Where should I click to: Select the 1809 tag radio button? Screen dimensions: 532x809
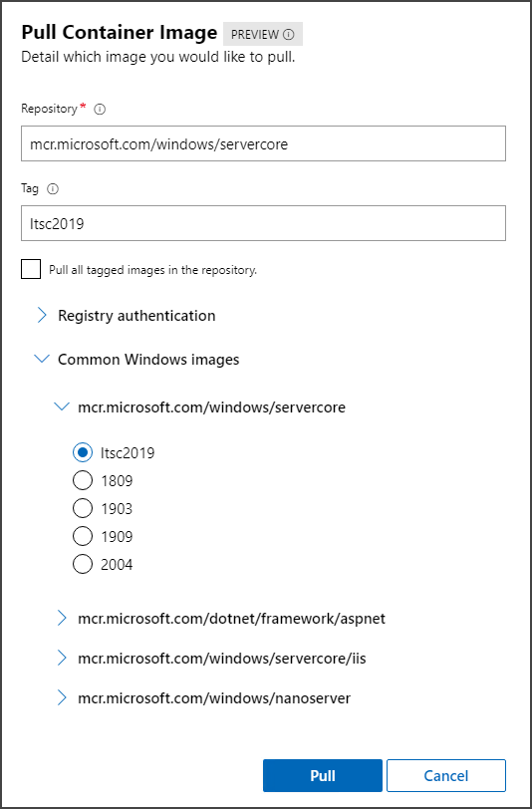[83, 481]
